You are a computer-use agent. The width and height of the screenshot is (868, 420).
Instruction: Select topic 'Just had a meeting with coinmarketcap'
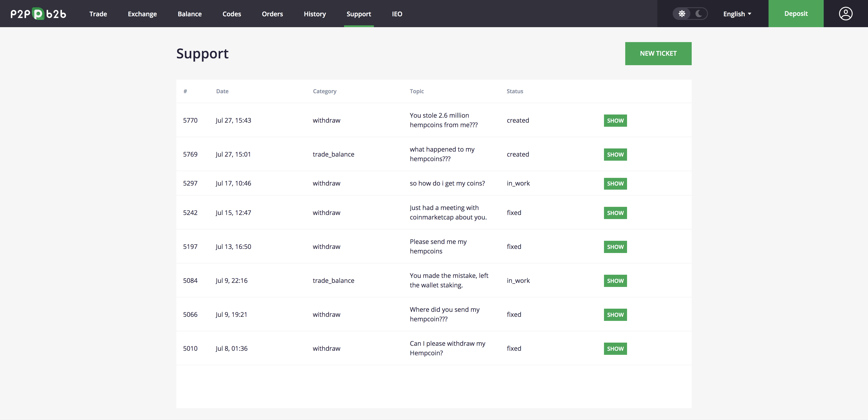(x=448, y=212)
